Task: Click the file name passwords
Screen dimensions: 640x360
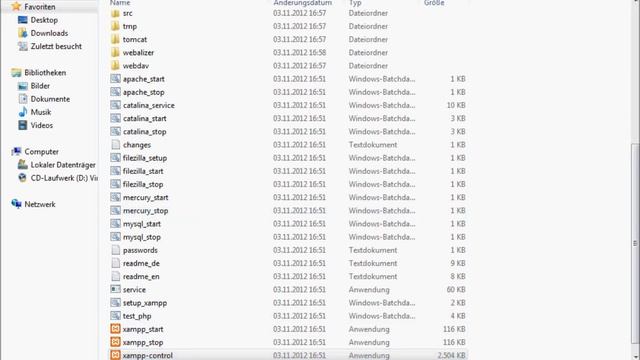Action: pyautogui.click(x=140, y=250)
